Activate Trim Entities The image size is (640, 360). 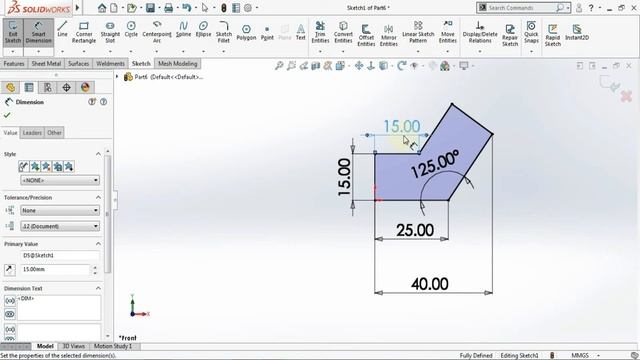tap(320, 32)
